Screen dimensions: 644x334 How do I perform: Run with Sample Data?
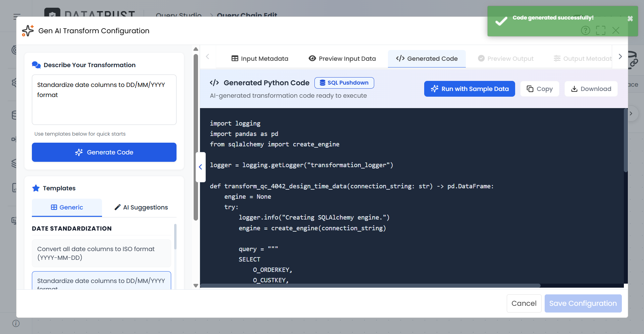click(469, 89)
